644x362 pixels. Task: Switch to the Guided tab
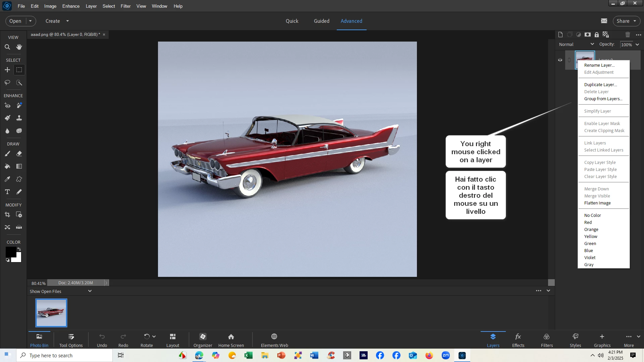pyautogui.click(x=321, y=21)
